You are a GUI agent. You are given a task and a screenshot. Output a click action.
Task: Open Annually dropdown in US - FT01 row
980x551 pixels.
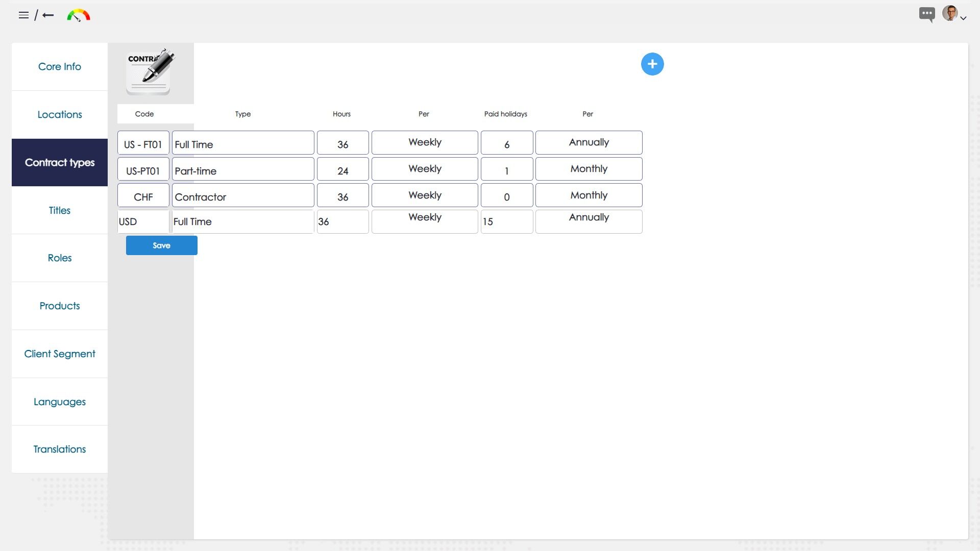(x=588, y=142)
